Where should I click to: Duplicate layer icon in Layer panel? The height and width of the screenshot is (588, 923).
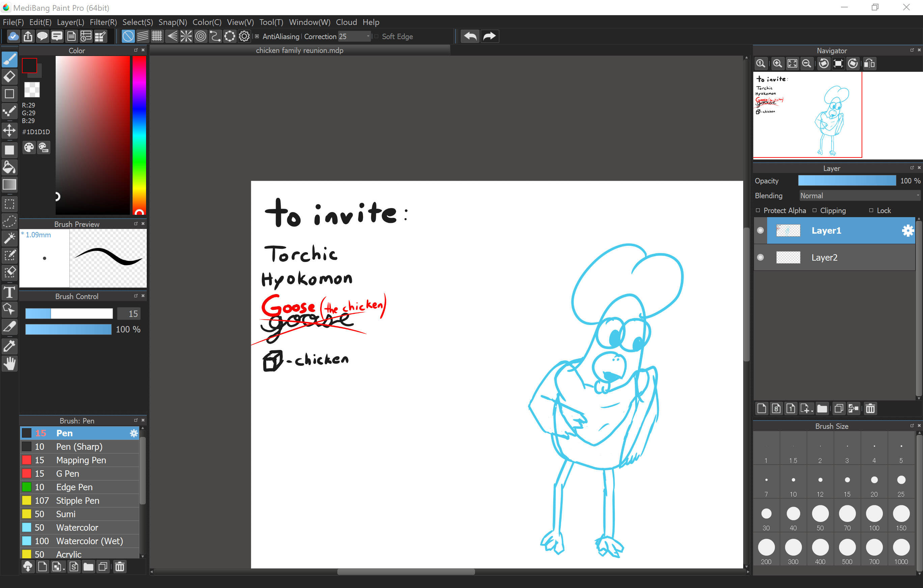(839, 408)
